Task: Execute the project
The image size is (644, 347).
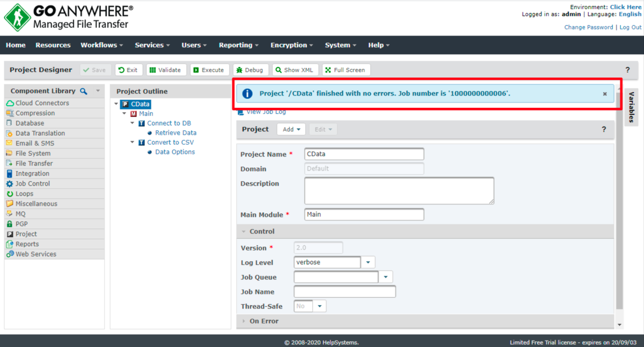Action: pos(210,70)
